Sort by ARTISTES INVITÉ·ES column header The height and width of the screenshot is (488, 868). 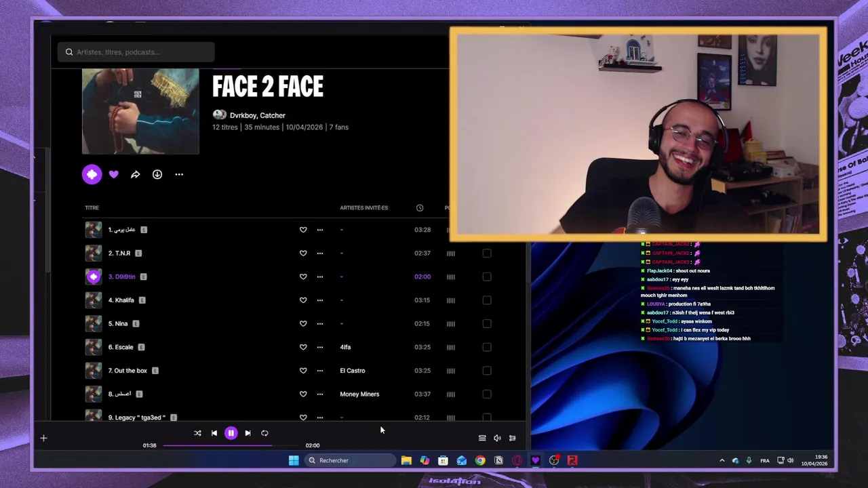tap(364, 208)
